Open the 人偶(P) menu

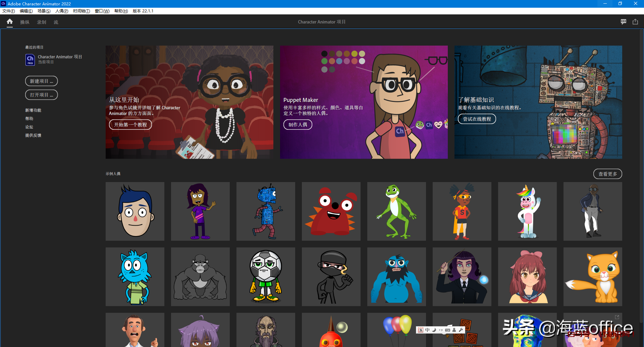pyautogui.click(x=62, y=11)
